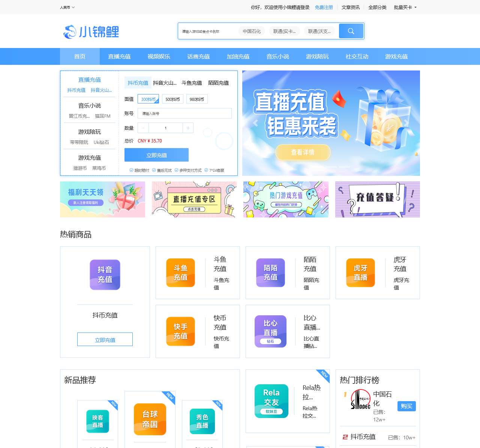Open 话费充值 navigation item

coord(198,56)
